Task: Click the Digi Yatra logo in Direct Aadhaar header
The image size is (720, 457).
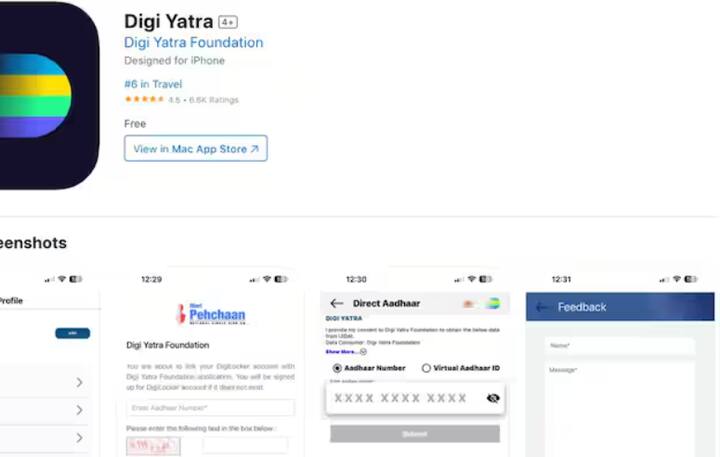Action: pos(493,303)
